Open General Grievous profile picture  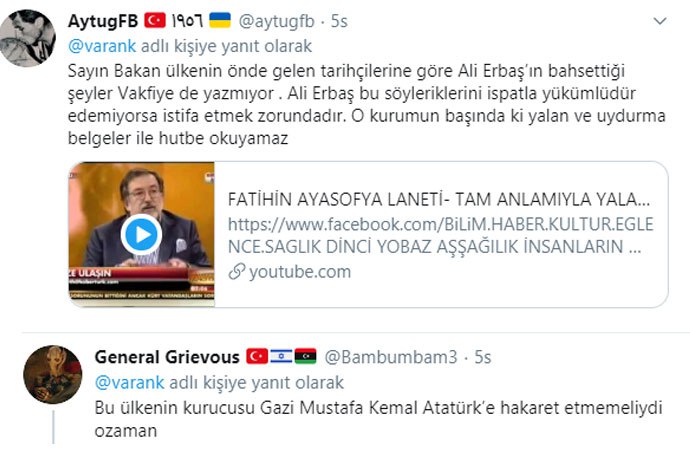(52, 375)
